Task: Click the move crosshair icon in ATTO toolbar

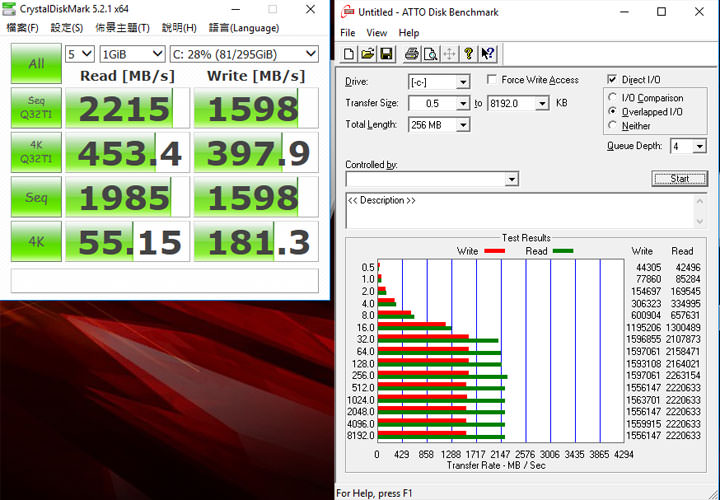Action: 450,54
